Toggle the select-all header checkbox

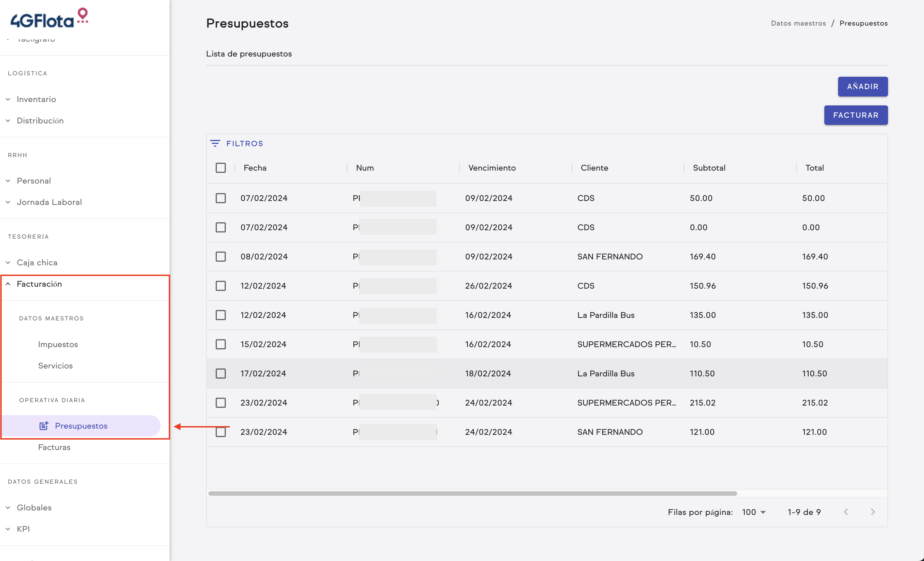click(x=220, y=168)
